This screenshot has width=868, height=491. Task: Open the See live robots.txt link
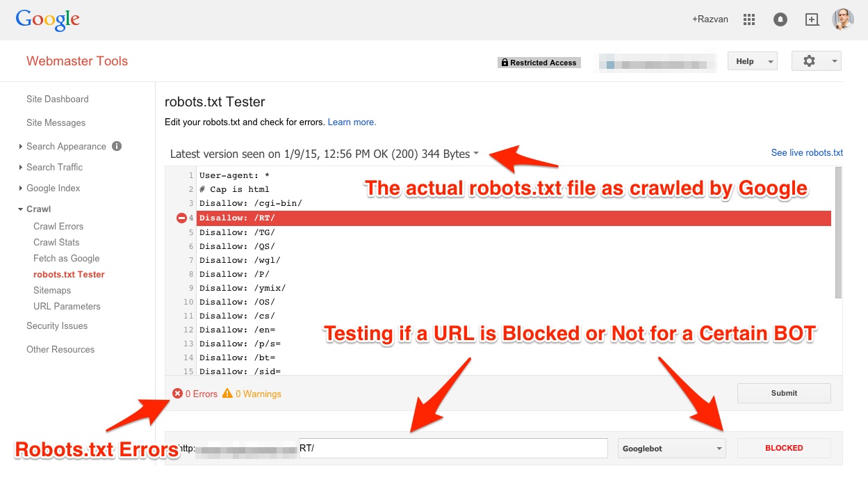(x=806, y=152)
